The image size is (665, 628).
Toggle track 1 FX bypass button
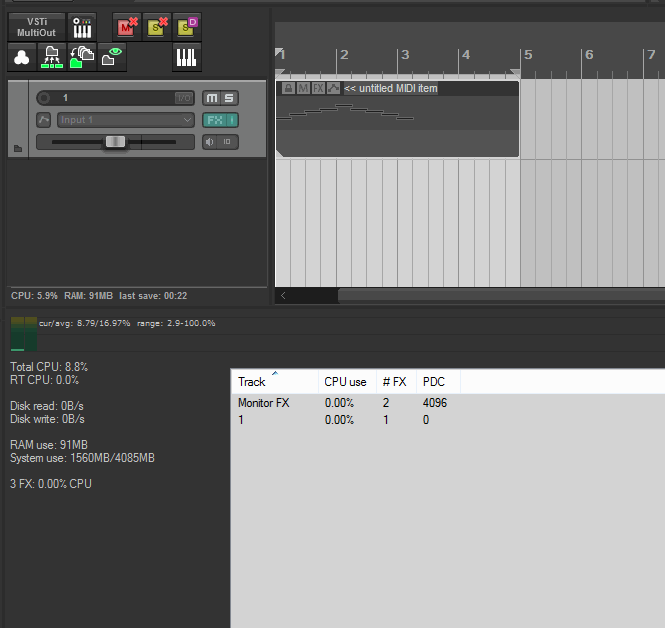232,120
